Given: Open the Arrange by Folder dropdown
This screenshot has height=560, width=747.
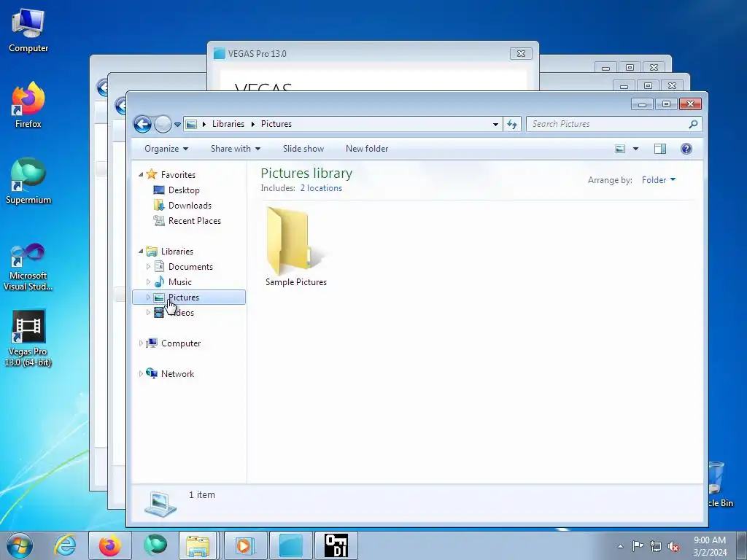Looking at the screenshot, I should coord(659,180).
